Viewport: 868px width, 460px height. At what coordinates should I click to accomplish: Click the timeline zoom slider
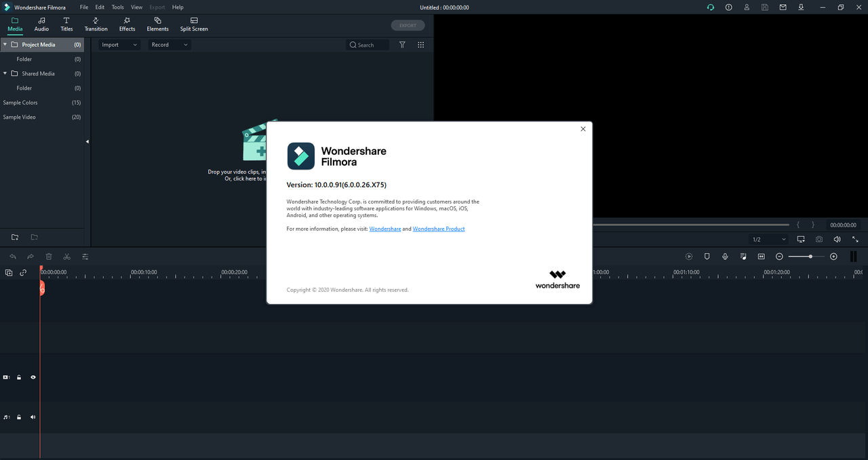[x=806, y=256]
